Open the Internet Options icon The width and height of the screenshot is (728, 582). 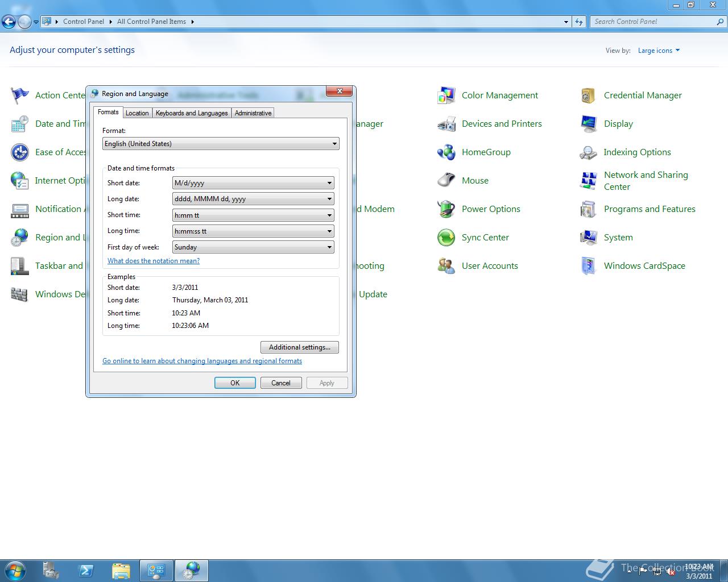click(20, 181)
